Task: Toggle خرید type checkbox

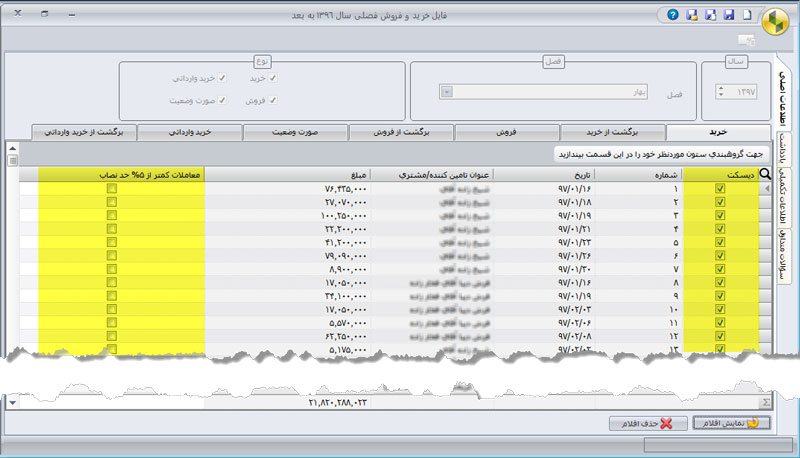Action: click(273, 78)
